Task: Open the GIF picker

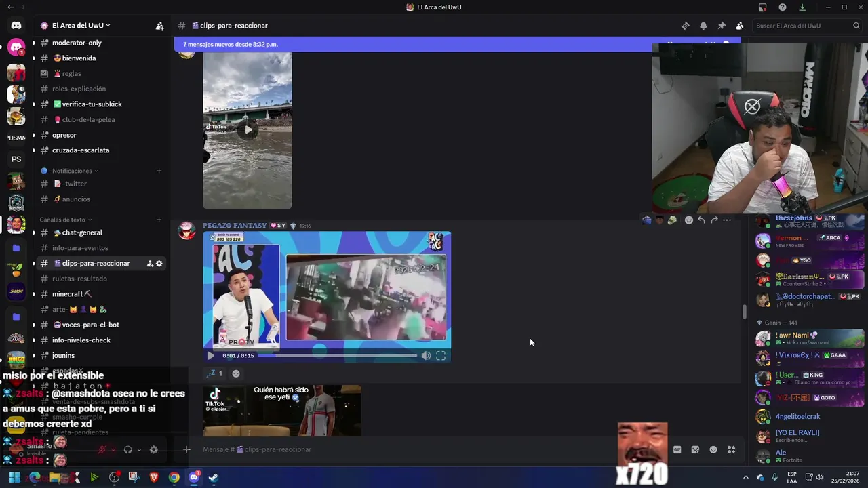Action: tap(677, 449)
